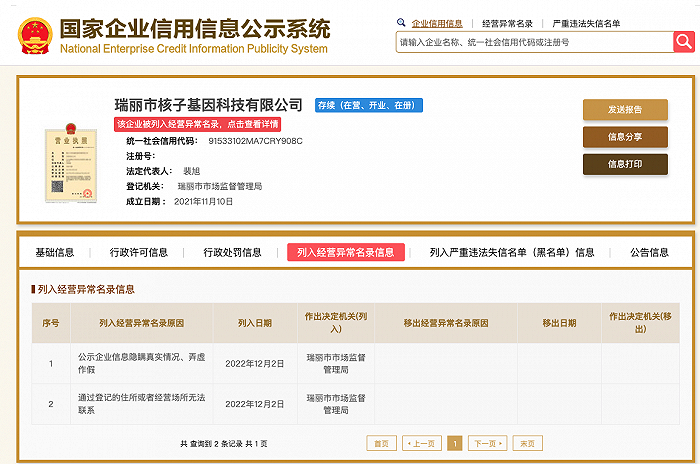Viewport: 700px width, 464px height.
Task: Click the row 2 reason 通过登记的住所或者经营场所无法联系
Action: [142, 404]
